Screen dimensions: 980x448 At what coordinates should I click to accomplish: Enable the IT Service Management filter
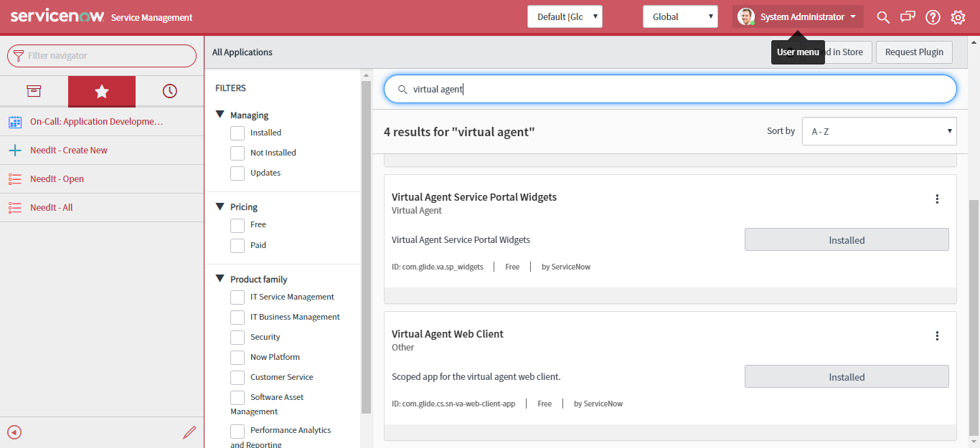(x=237, y=297)
